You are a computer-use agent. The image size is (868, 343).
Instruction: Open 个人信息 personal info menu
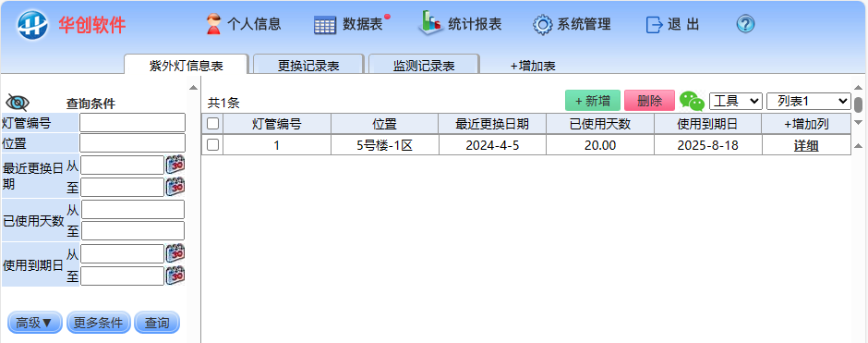pos(243,24)
